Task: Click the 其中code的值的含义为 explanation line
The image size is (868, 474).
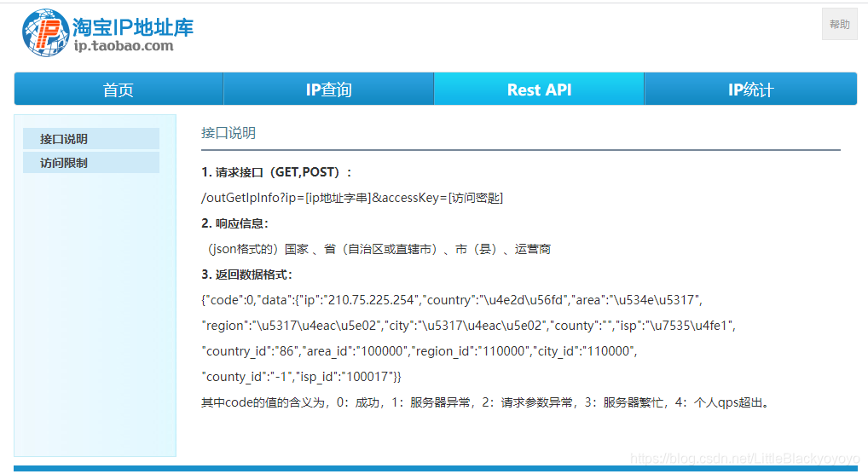Action: [486, 402]
